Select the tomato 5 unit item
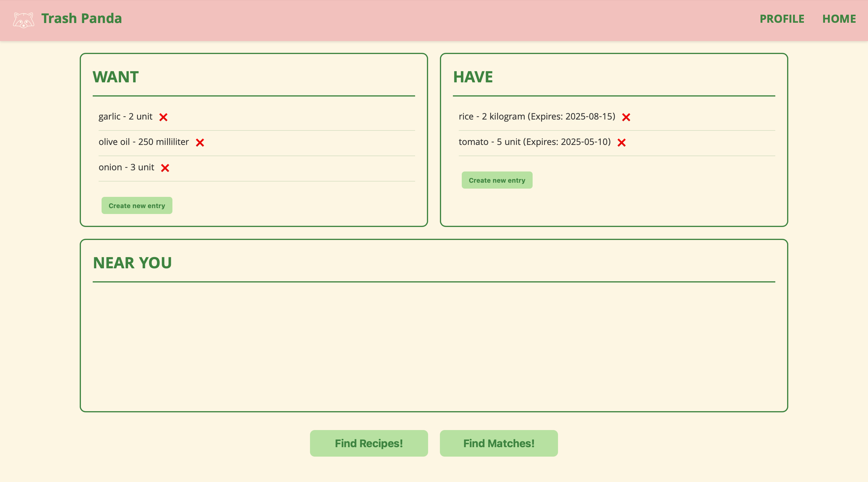This screenshot has height=482, width=868. pyautogui.click(x=534, y=142)
